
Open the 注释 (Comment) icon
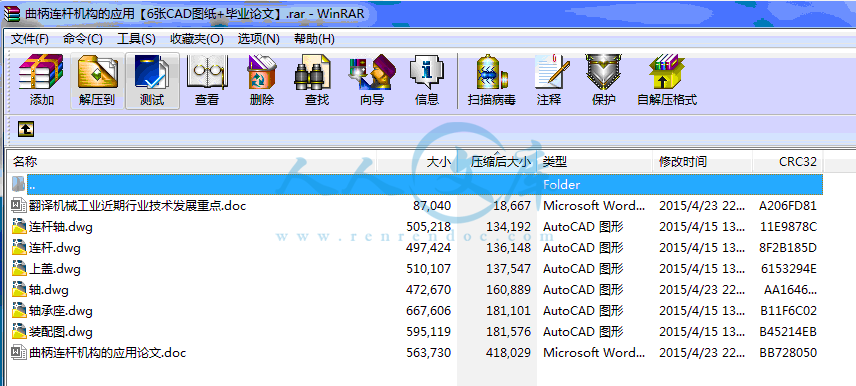[x=549, y=81]
